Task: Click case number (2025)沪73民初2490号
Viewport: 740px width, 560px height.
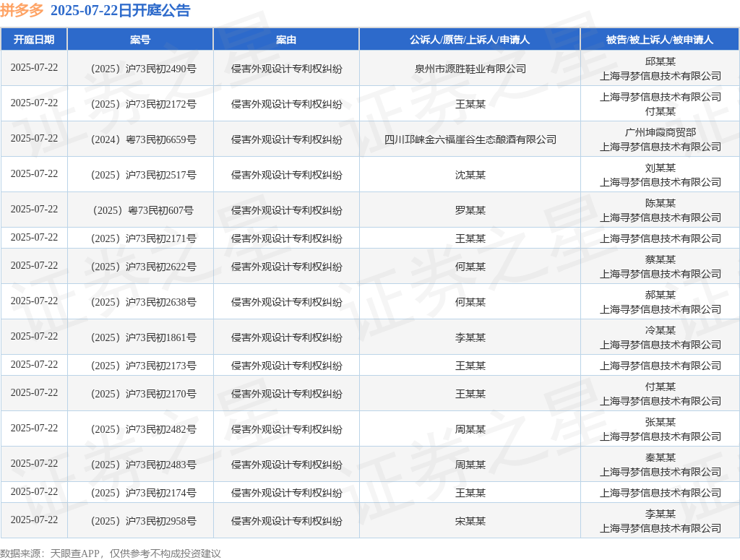Action: pyautogui.click(x=144, y=69)
